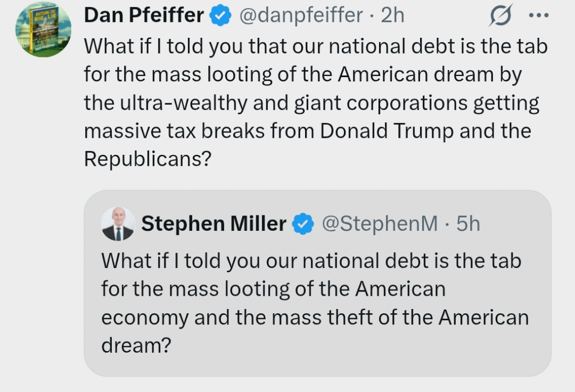Click the Stephen Miller display name

click(213, 224)
